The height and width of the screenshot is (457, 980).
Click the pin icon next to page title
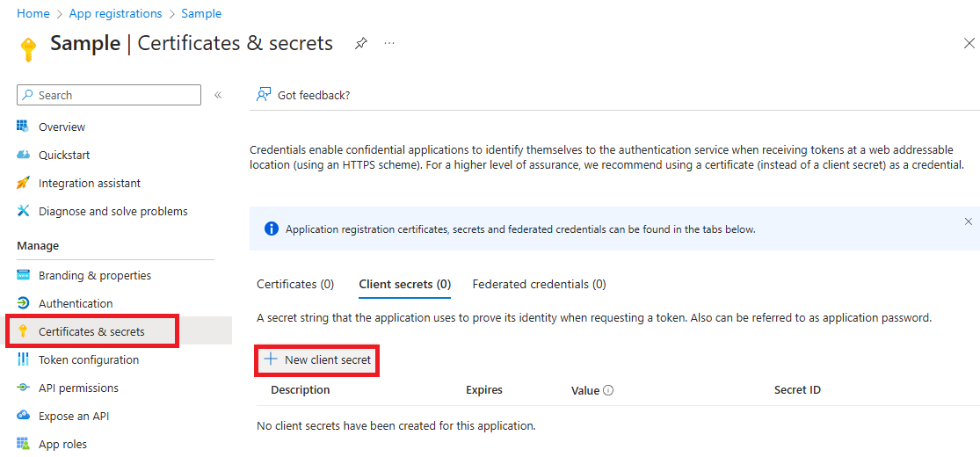pyautogui.click(x=360, y=44)
